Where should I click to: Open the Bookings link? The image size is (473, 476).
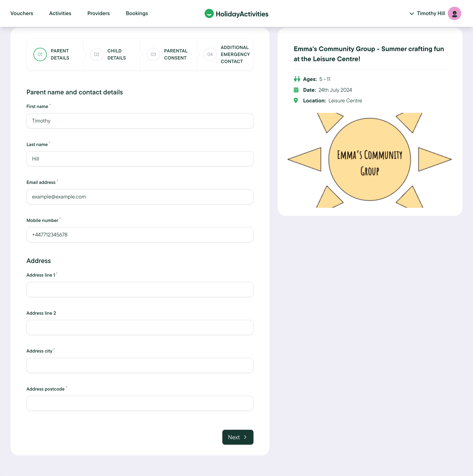137,13
